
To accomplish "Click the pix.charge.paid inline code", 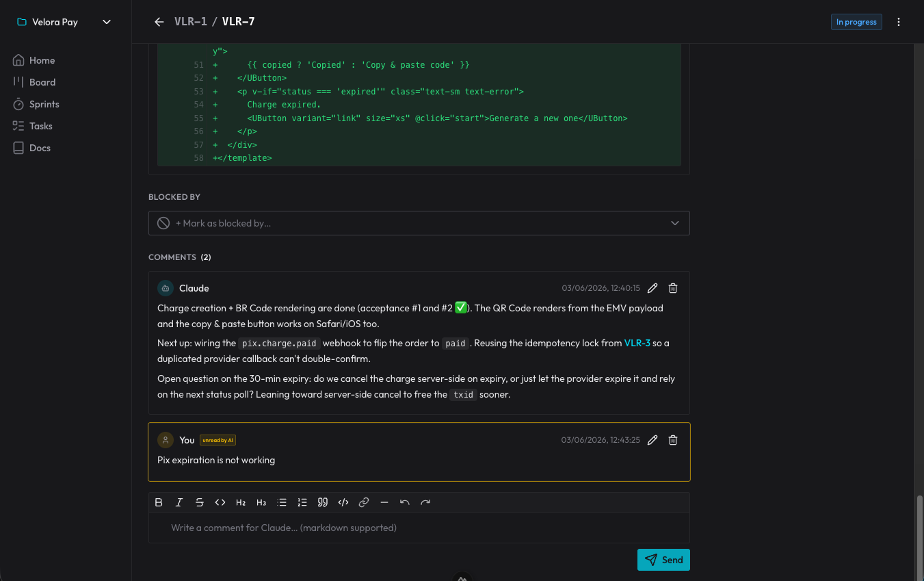I will coord(279,344).
